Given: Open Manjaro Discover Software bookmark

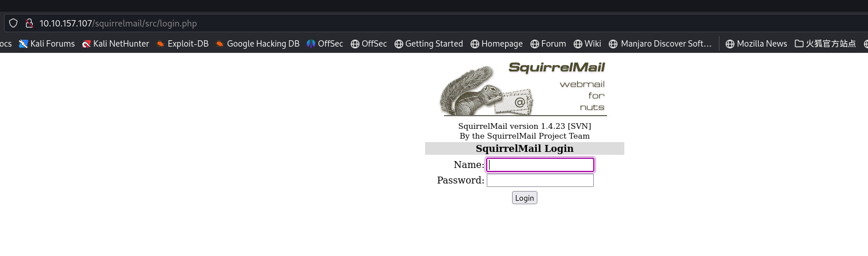Looking at the screenshot, I should click(660, 44).
